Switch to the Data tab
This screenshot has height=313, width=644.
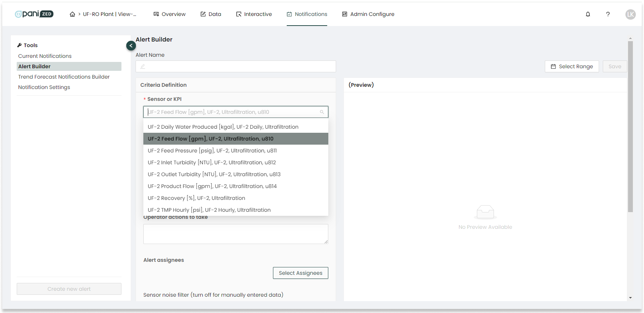[211, 14]
